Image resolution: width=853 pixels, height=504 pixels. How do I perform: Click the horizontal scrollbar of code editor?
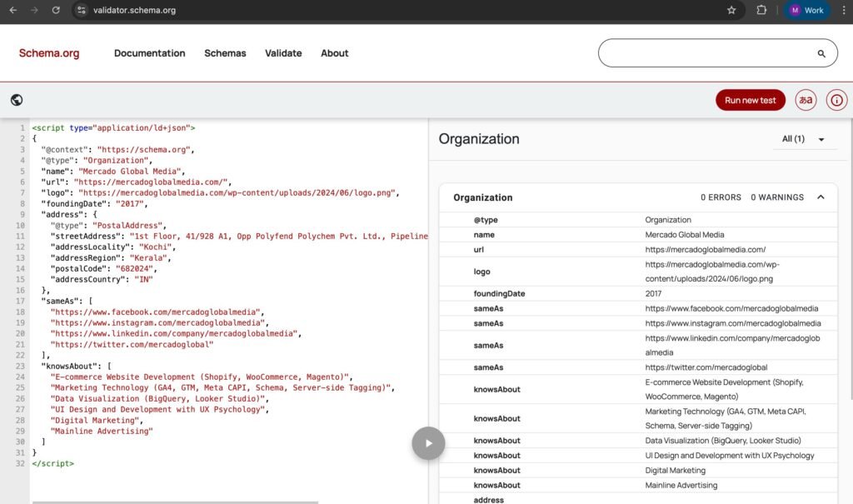click(x=175, y=502)
